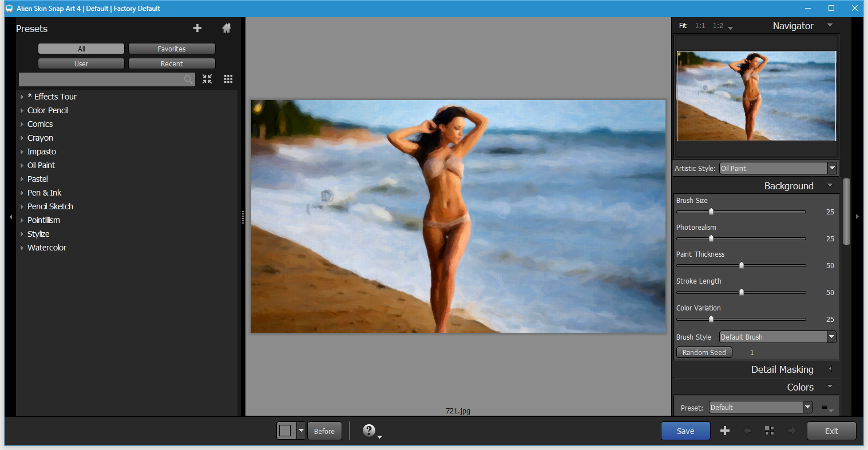Viewport: 868px width, 450px height.
Task: Open preview layout dropdown arrow
Action: click(x=301, y=431)
